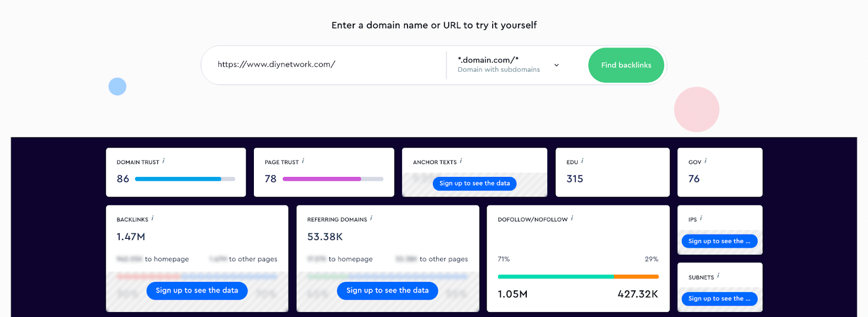Open the Anchor Texts info icon
The height and width of the screenshot is (317, 868).
point(461,161)
